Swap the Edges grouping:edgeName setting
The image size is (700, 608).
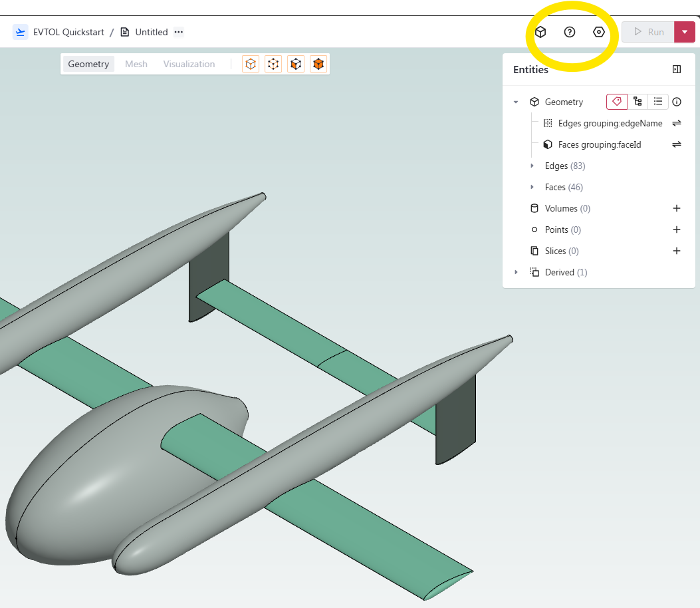point(677,123)
